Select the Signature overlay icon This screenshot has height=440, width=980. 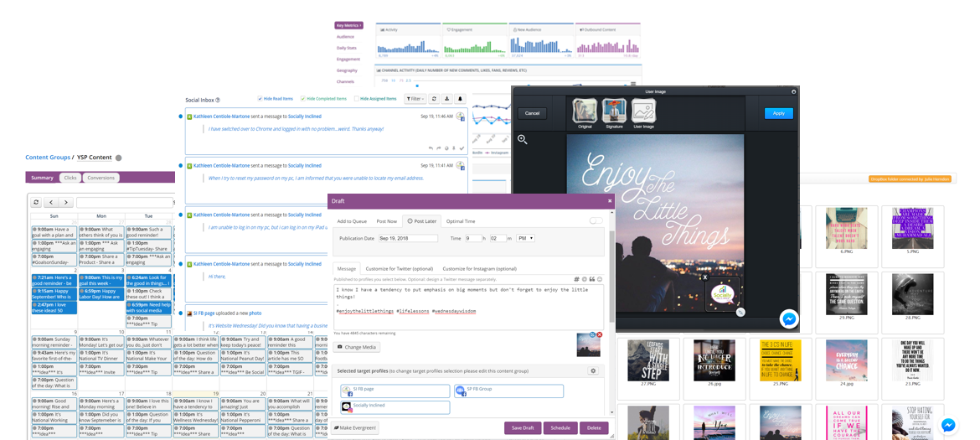(614, 111)
